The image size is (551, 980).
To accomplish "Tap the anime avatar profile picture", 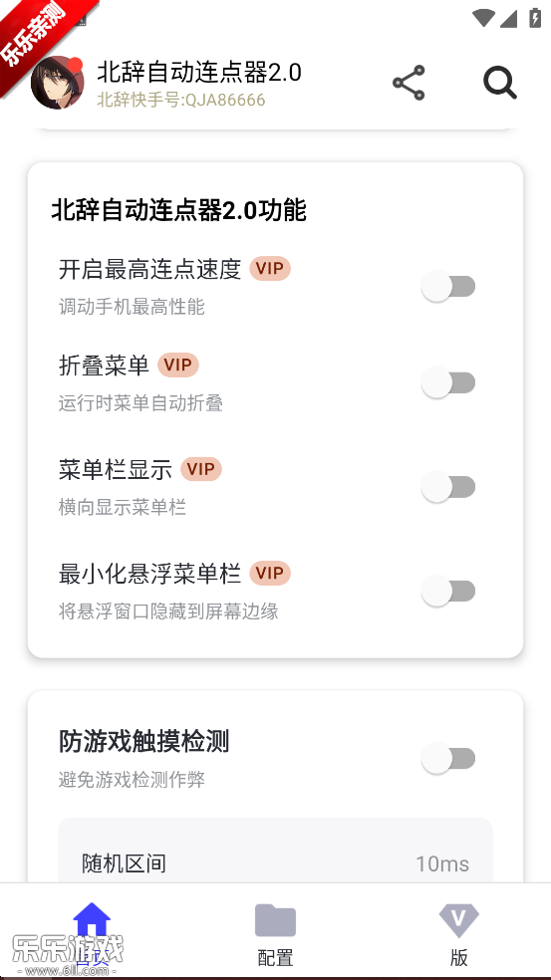I will [58, 83].
